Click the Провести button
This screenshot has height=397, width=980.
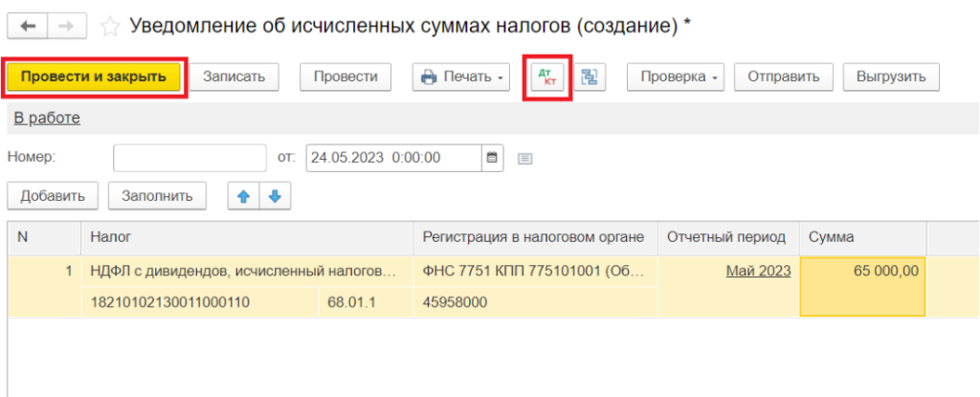pos(345,77)
